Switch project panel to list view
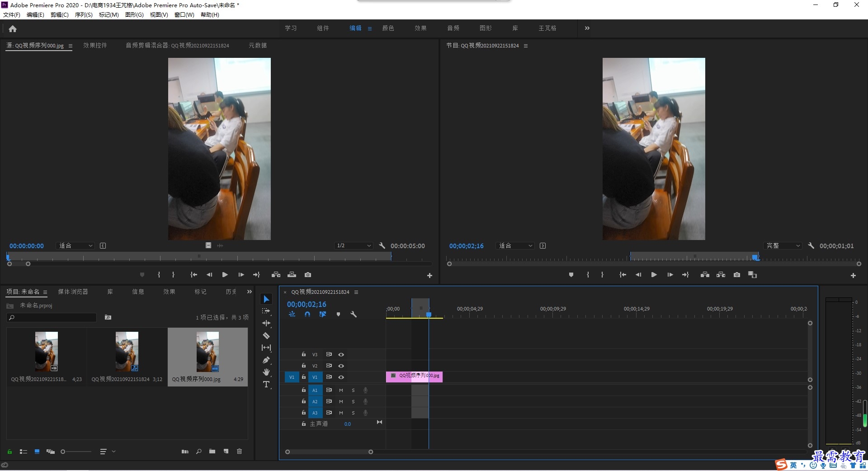 (24, 452)
